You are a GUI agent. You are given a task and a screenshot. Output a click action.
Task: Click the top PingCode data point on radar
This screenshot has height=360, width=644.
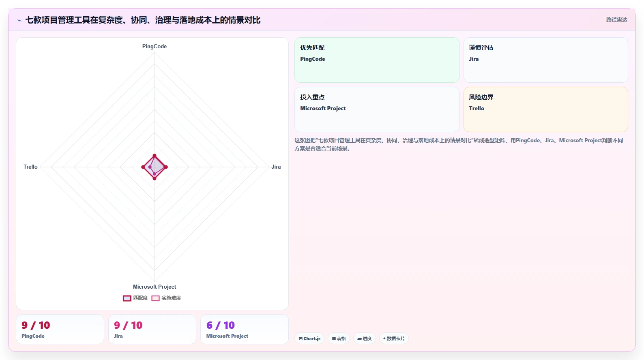pos(155,156)
